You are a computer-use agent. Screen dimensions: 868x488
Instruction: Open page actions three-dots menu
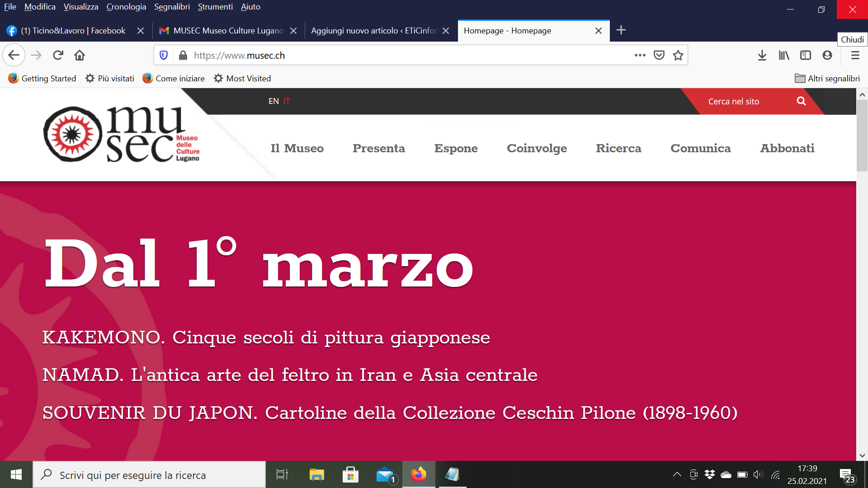[640, 55]
